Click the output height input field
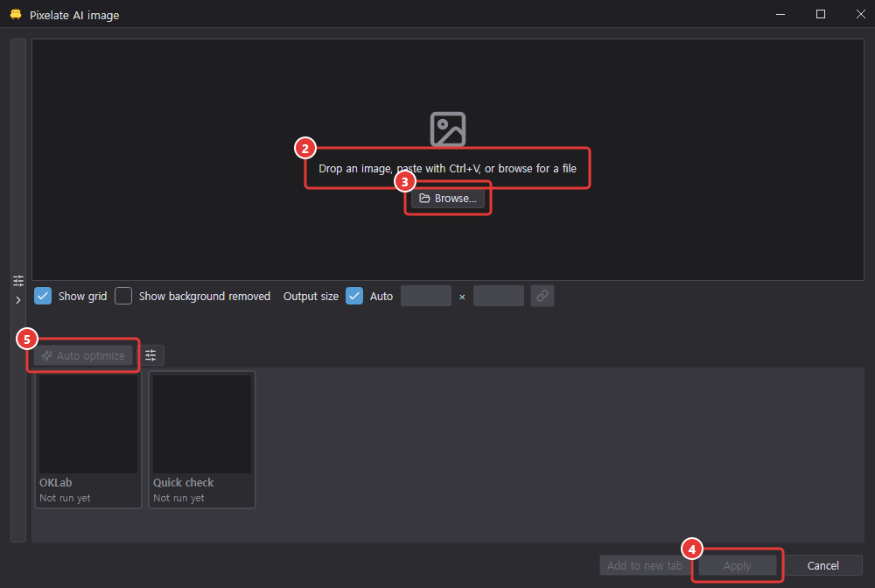The width and height of the screenshot is (875, 588). 499,296
